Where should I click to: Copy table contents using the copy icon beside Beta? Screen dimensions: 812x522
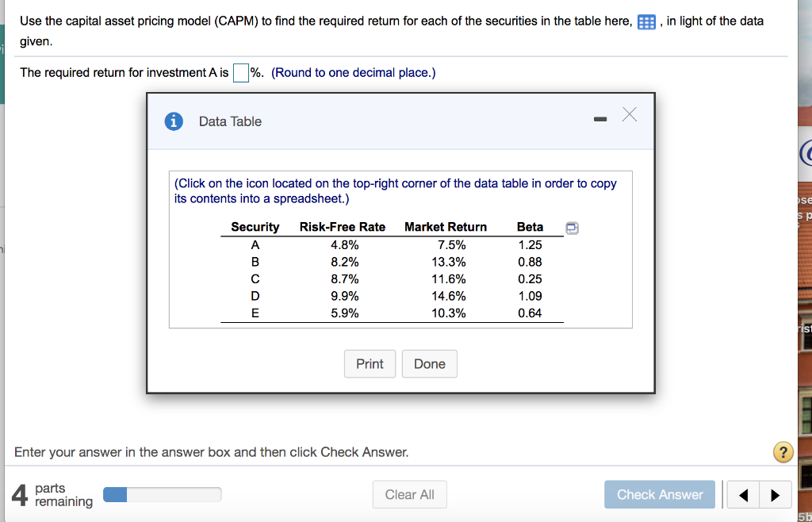573,227
